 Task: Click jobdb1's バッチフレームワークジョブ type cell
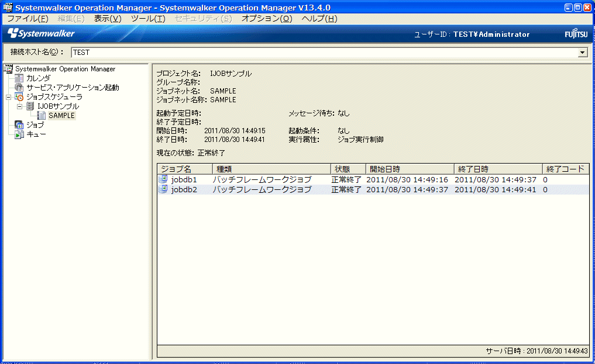(262, 179)
